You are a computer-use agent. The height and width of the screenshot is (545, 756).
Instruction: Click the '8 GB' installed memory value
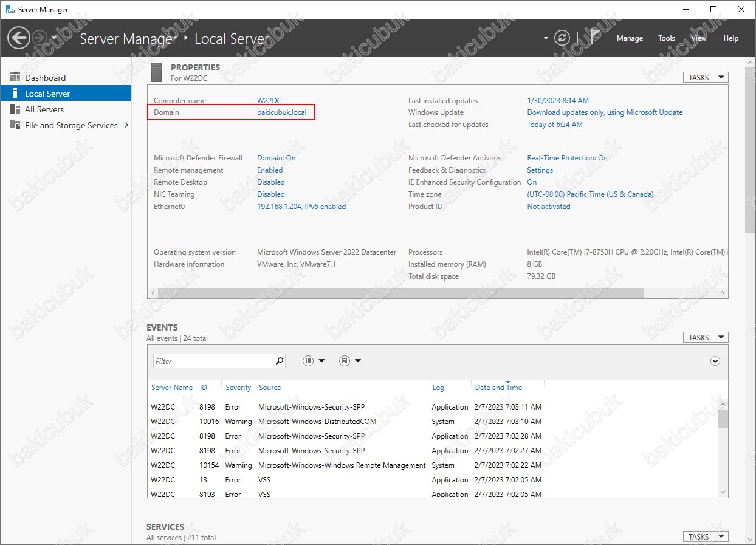(535, 264)
